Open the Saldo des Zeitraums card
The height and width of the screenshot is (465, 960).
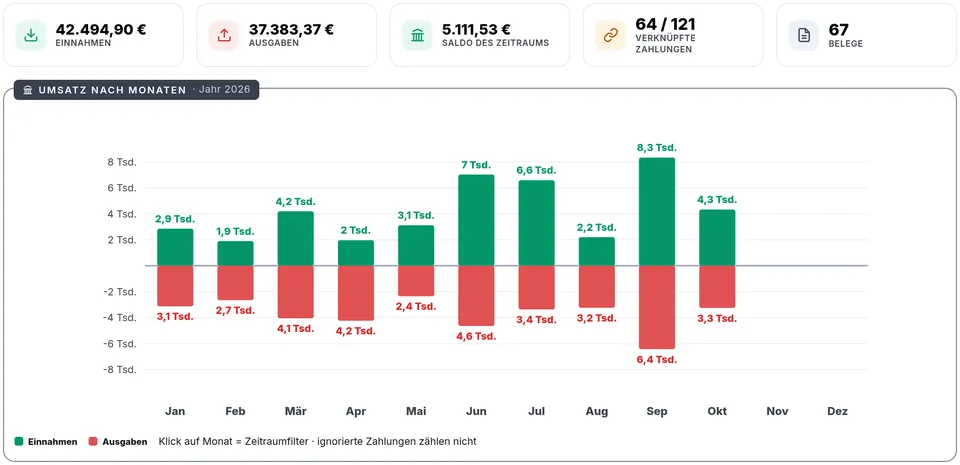pyautogui.click(x=480, y=35)
